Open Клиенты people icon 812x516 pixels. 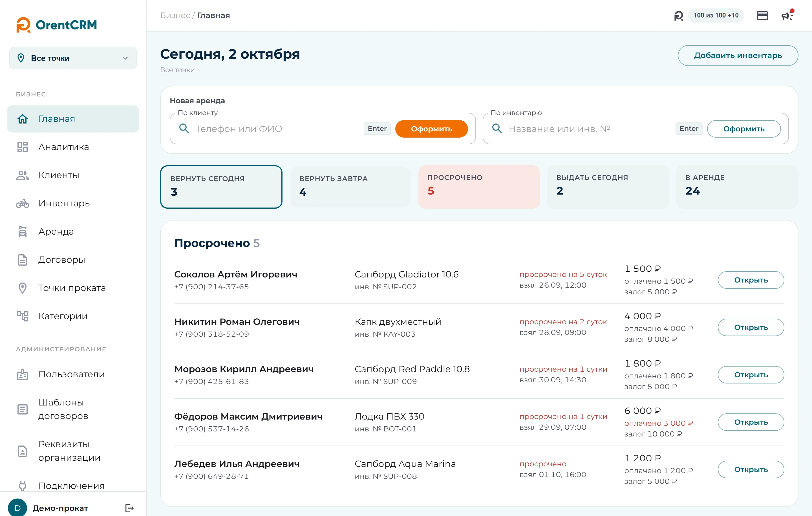coord(23,175)
